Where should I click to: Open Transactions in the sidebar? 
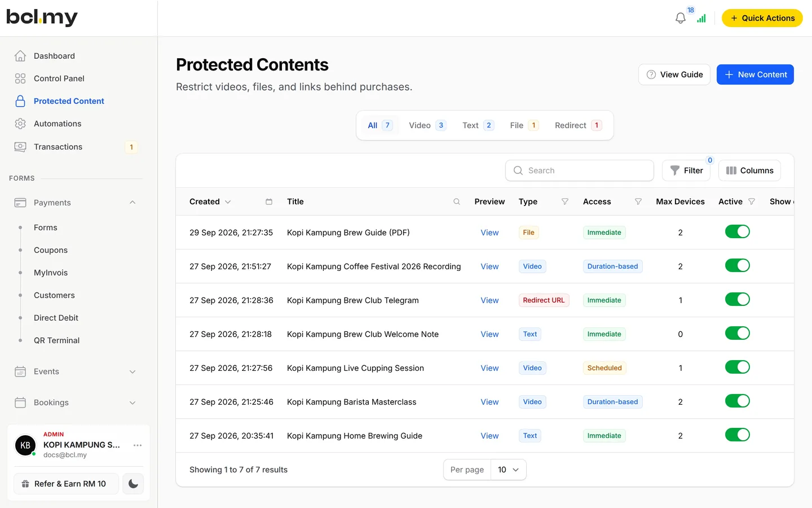tap(58, 147)
